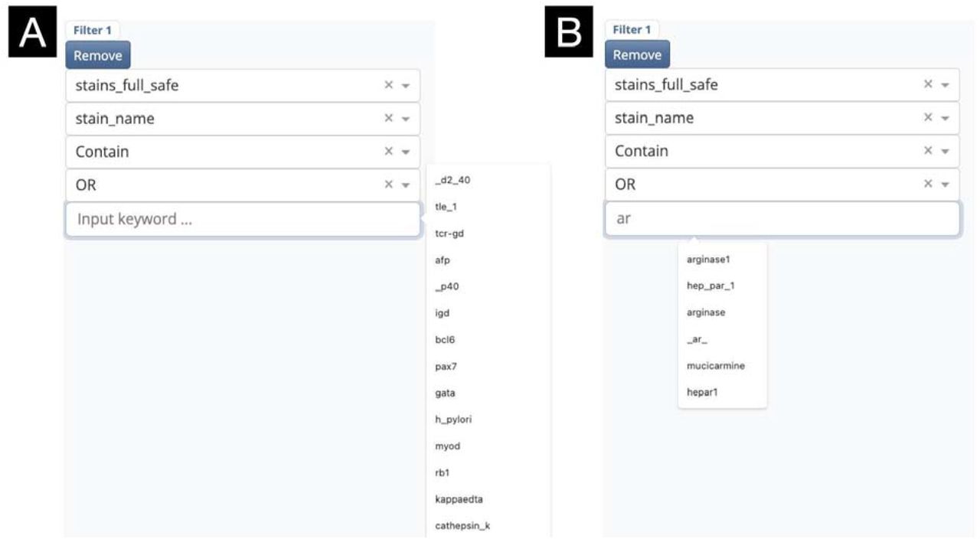Select the h_pylori suggestion

click(453, 420)
